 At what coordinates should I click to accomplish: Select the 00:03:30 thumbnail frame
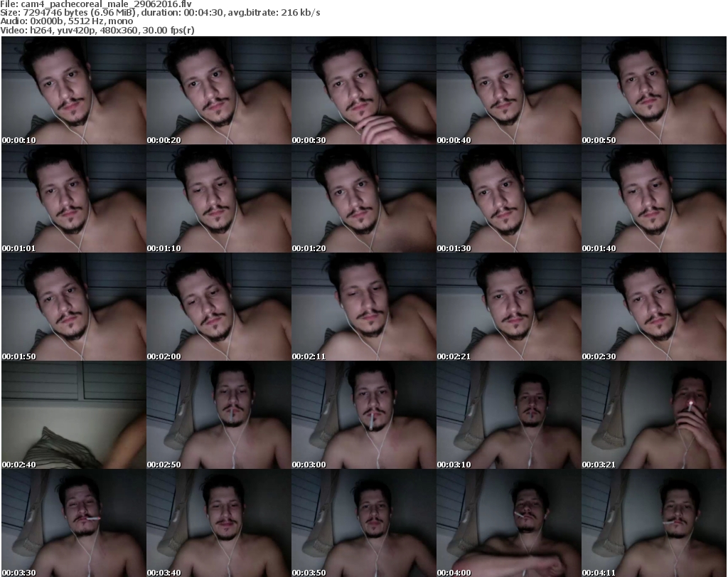point(74,523)
